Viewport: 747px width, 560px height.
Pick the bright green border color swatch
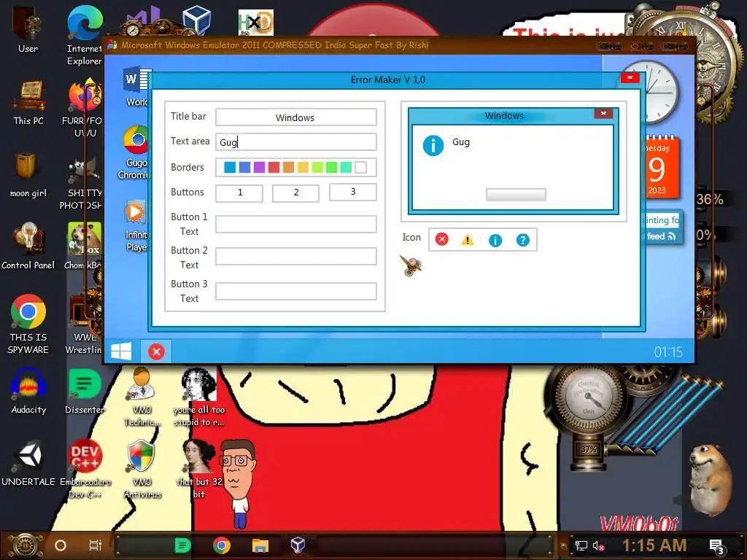click(332, 167)
